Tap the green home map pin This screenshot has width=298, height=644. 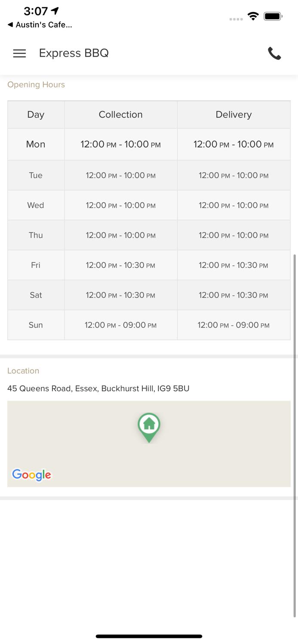pos(149,426)
